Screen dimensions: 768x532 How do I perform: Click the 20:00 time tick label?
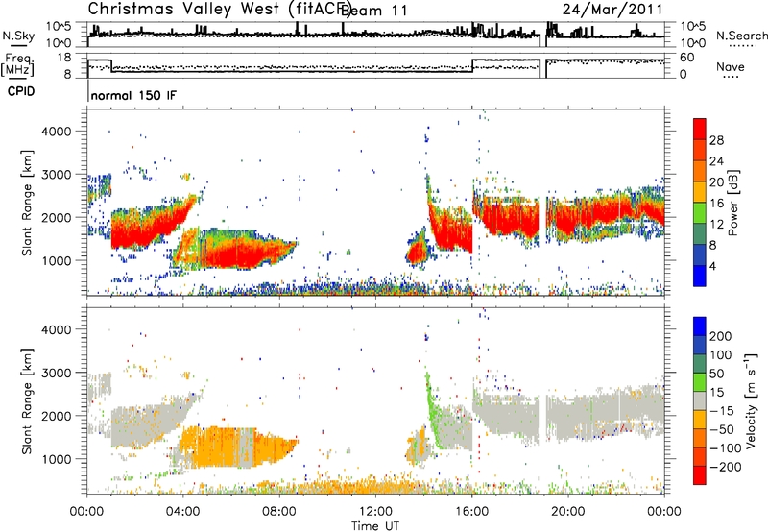pos(568,512)
